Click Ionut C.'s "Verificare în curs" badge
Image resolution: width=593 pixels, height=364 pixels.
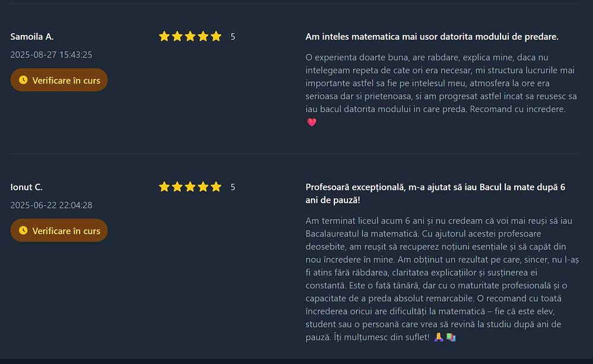click(59, 231)
